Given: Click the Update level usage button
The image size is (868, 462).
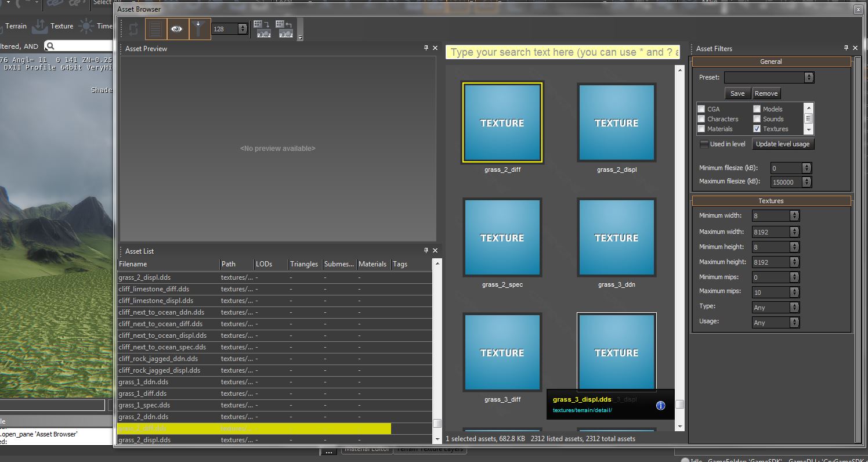Looking at the screenshot, I should 783,144.
